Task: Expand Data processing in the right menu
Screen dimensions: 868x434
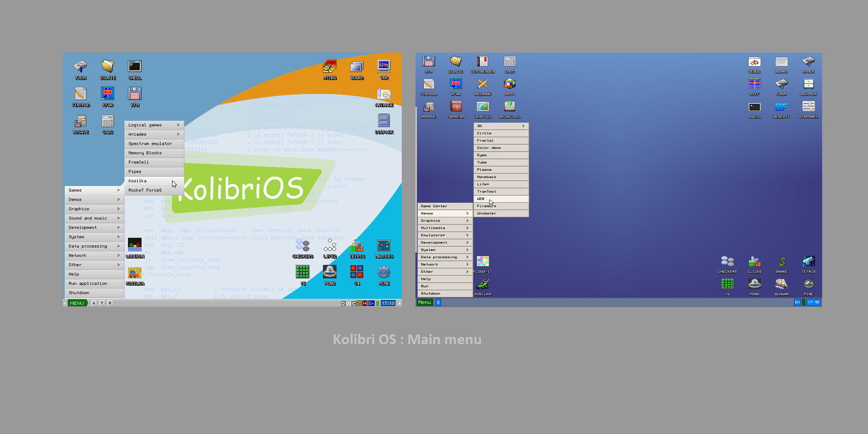Action: point(445,257)
